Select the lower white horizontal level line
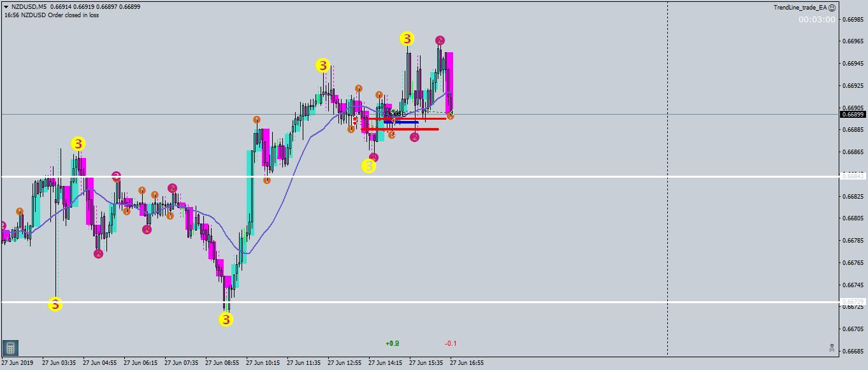The image size is (868, 370). click(x=420, y=301)
